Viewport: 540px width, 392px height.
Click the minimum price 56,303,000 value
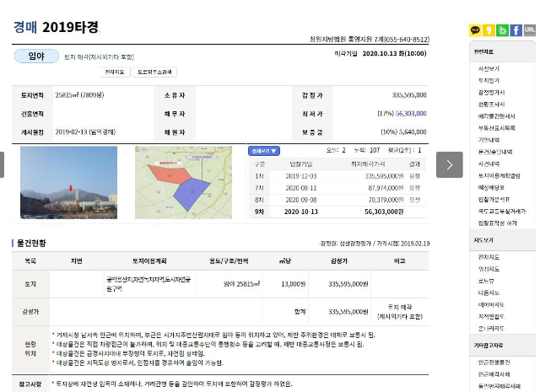(x=411, y=113)
